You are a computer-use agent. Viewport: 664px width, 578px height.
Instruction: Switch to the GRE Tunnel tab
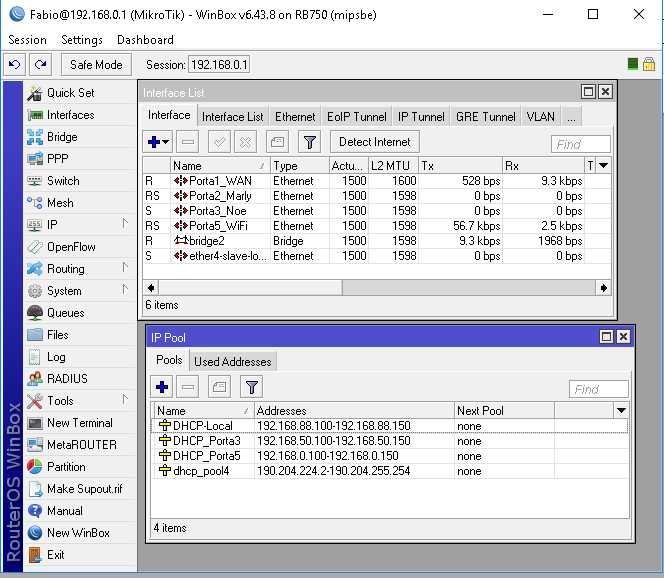click(486, 117)
